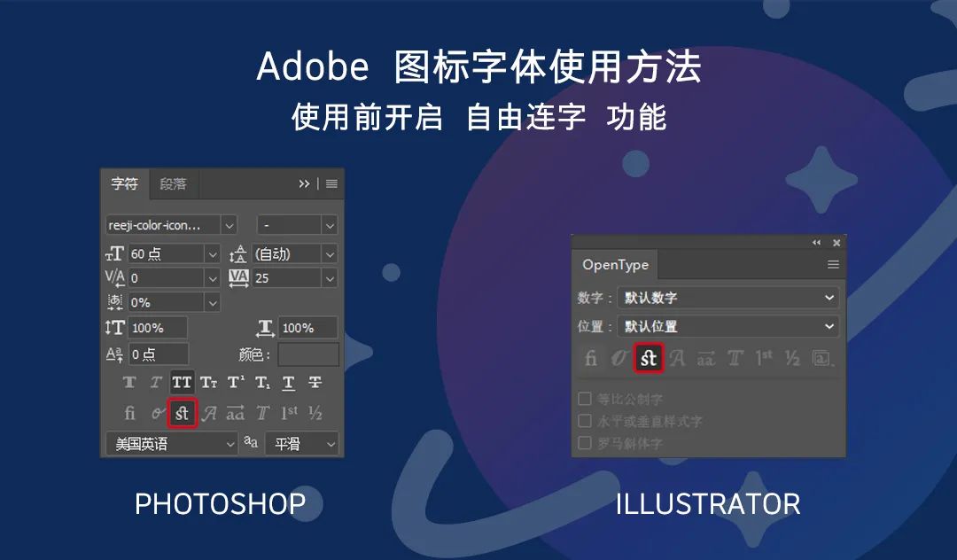The width and height of the screenshot is (957, 560).
Task: Open the 位置 dropdown set to 默认位置
Action: [728, 326]
